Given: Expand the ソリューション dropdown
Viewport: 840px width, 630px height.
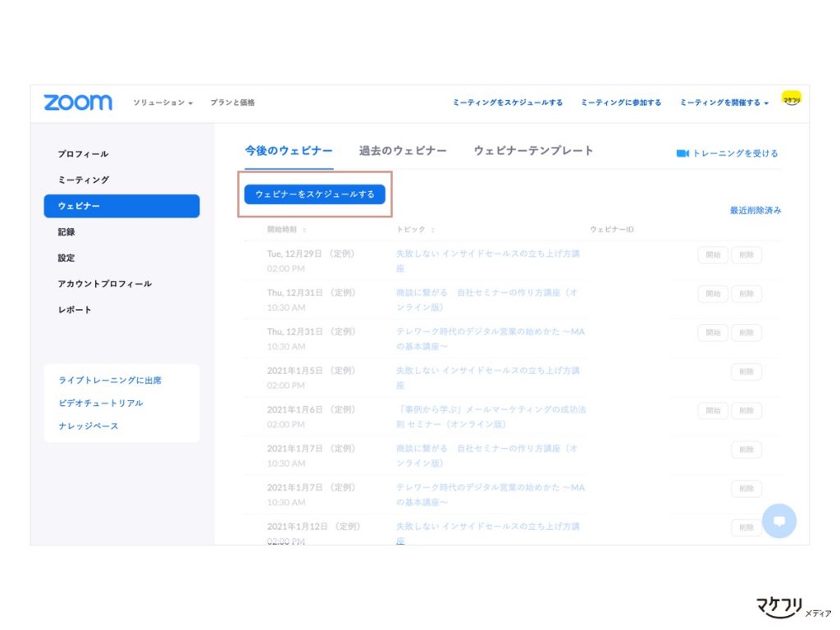Looking at the screenshot, I should click(x=162, y=103).
